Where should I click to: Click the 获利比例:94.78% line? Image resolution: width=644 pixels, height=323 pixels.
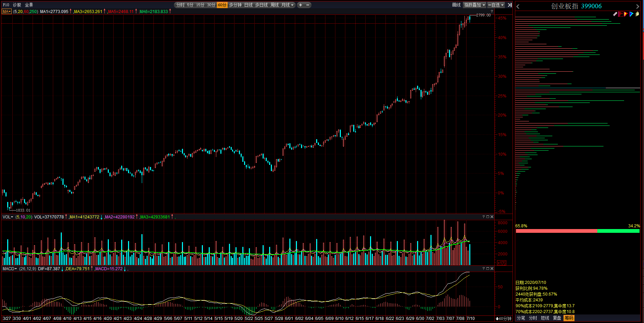click(x=531, y=288)
